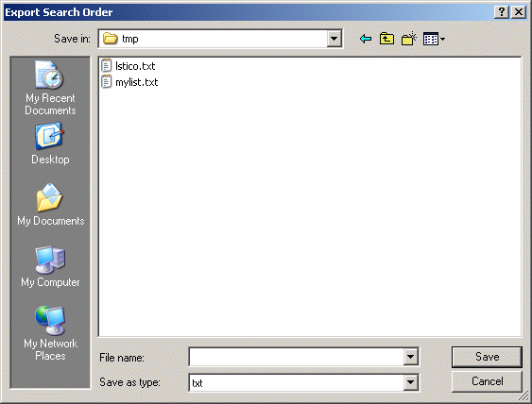Select the mylist.txt file

[129, 82]
